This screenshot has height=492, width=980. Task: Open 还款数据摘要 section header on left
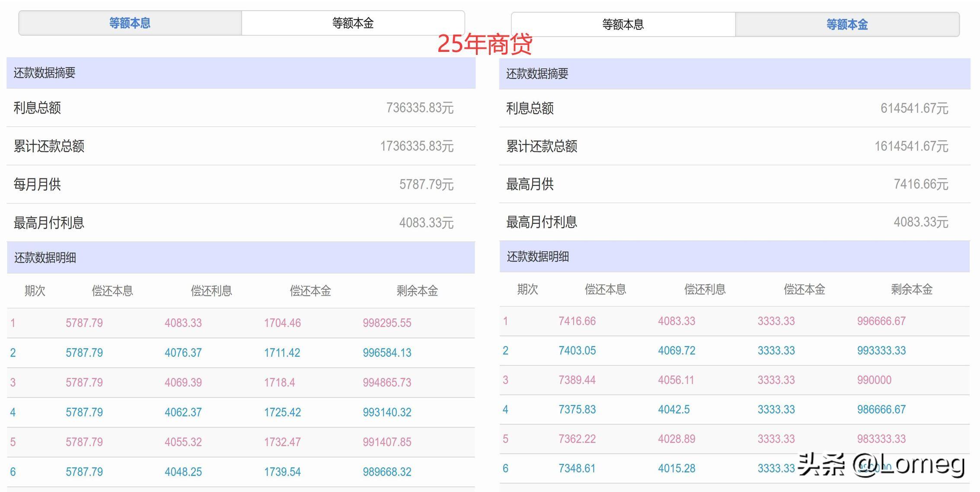click(45, 73)
